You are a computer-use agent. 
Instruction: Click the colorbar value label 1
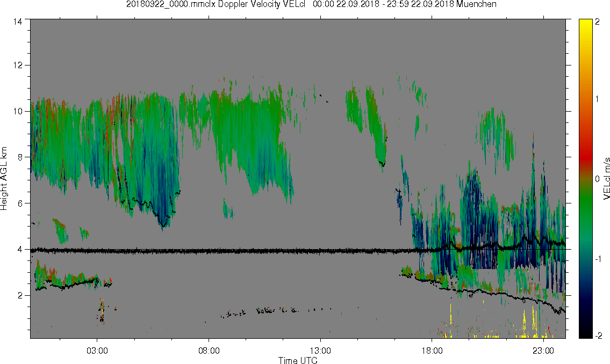click(597, 99)
